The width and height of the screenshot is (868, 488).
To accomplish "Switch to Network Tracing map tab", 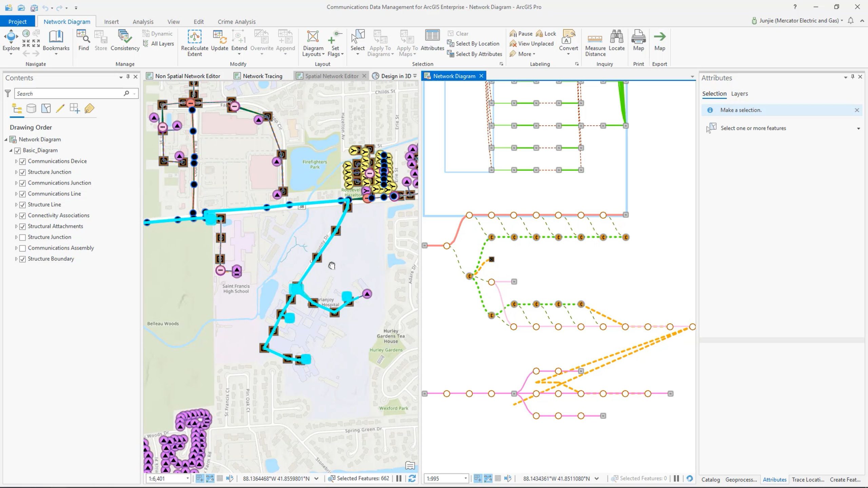I will click(x=262, y=76).
